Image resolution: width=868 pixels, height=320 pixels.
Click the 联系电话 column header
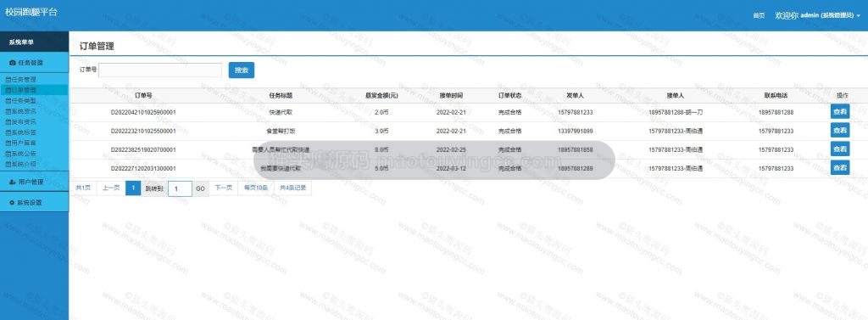pyautogui.click(x=776, y=95)
